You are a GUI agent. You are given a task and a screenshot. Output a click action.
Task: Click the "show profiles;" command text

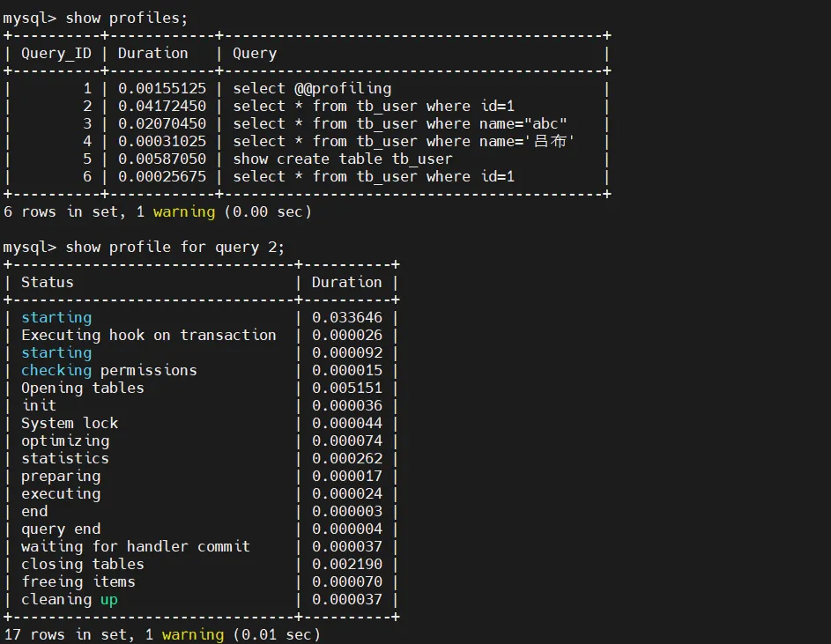coord(127,18)
